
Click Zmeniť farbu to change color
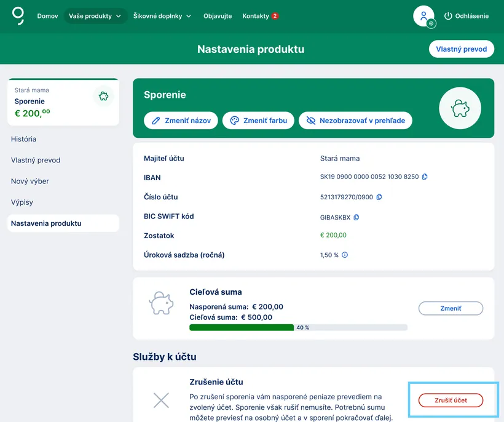(258, 121)
